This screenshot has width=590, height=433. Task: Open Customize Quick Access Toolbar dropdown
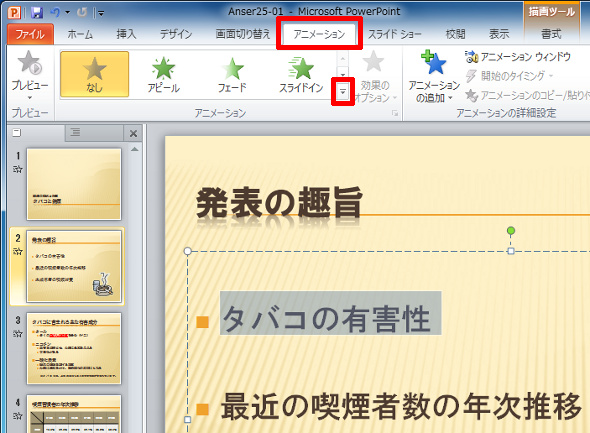[100, 13]
